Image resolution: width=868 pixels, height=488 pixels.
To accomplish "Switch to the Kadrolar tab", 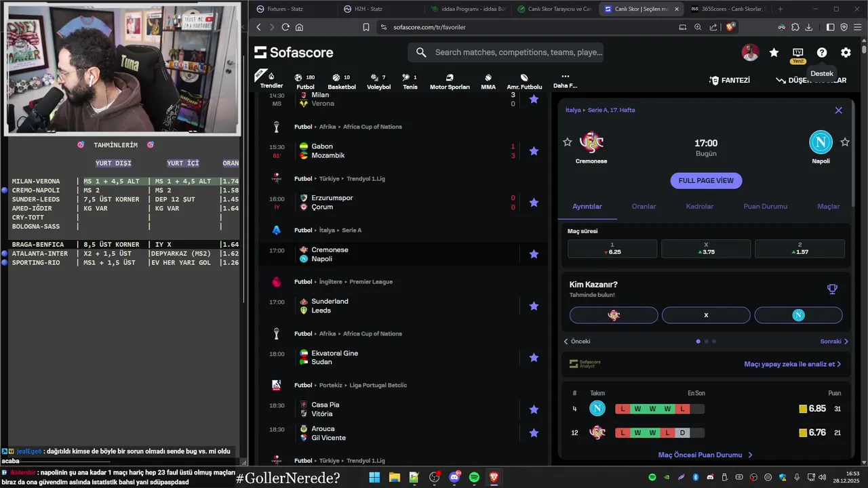I will pyautogui.click(x=700, y=207).
